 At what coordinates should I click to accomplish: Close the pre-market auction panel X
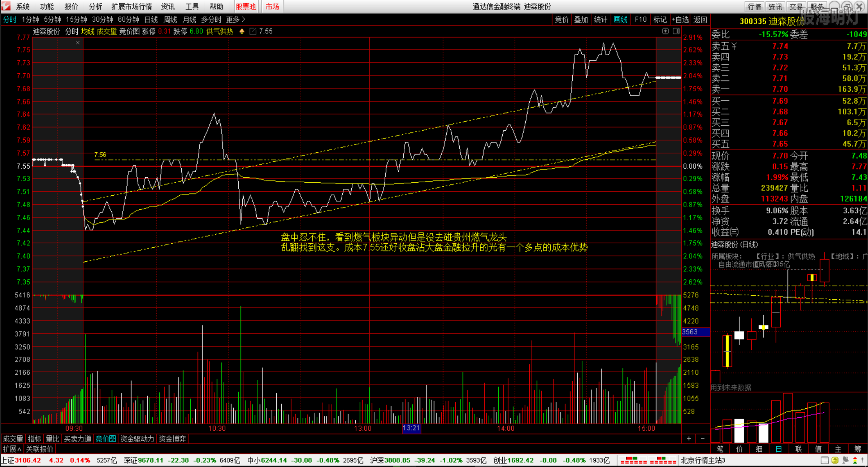[78, 42]
